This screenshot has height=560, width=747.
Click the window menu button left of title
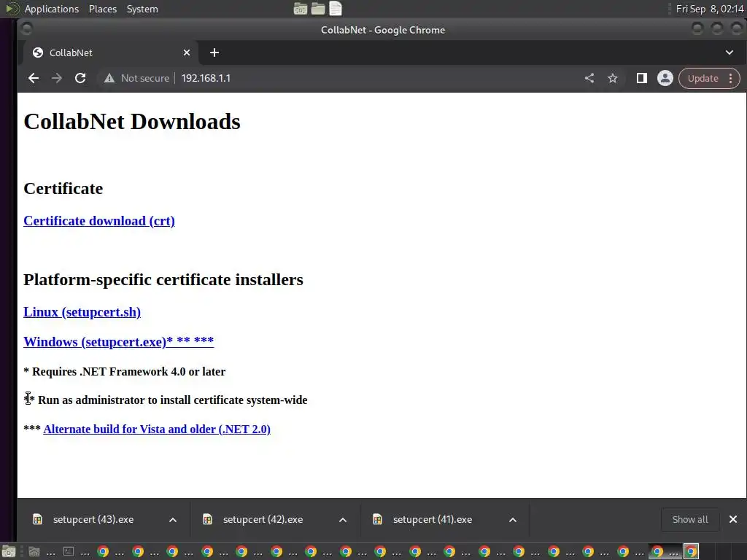27,29
